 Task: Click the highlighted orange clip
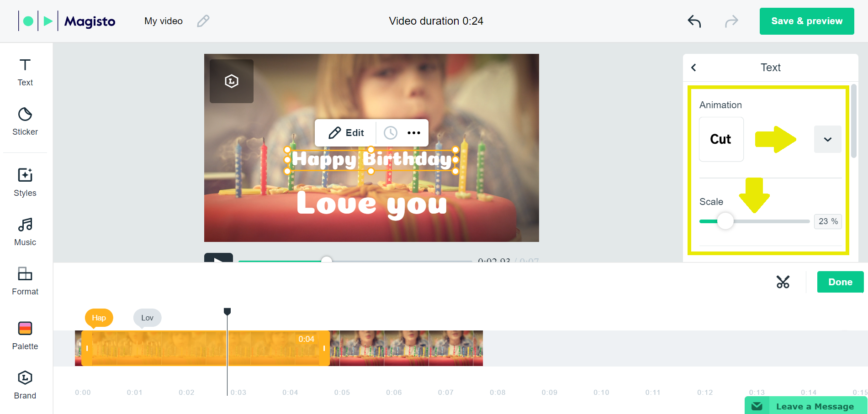coord(206,348)
